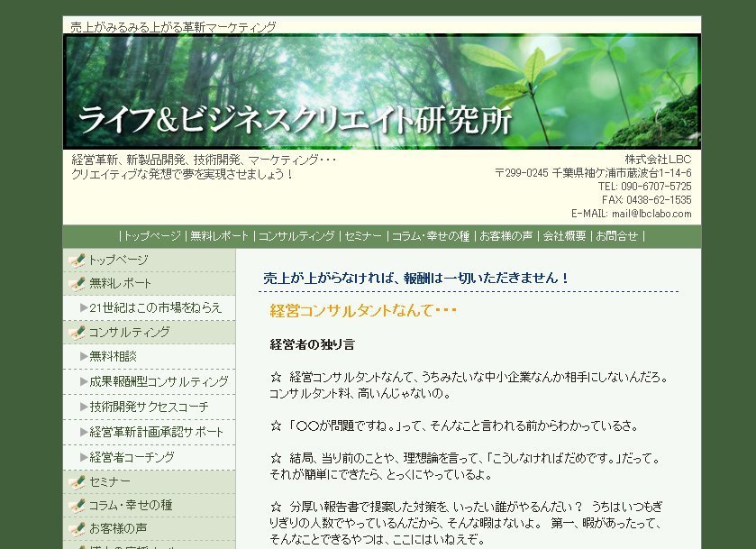756x549 pixels.
Task: Click heading 売上が上がらなければ、報酬は一切いただきません！
Action: [x=416, y=278]
